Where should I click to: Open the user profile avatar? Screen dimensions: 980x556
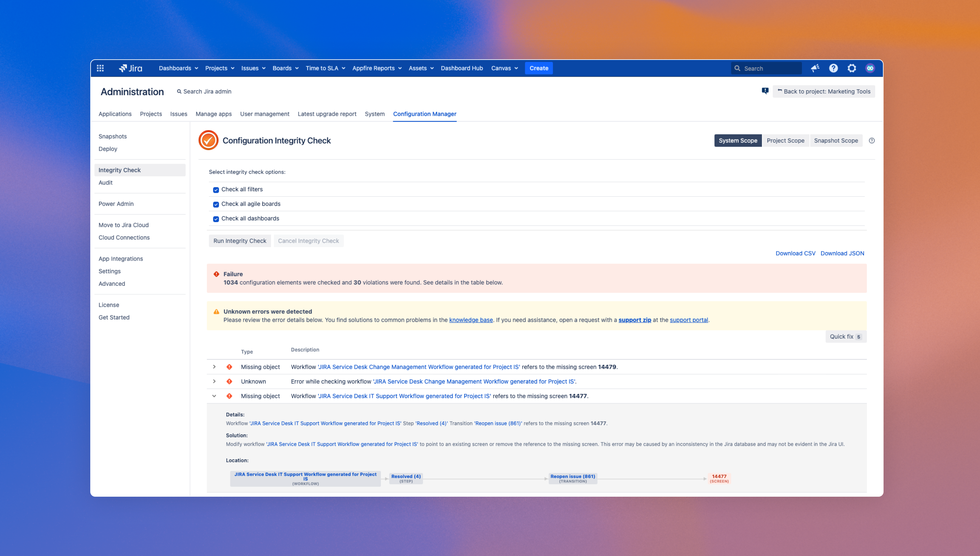tap(870, 68)
